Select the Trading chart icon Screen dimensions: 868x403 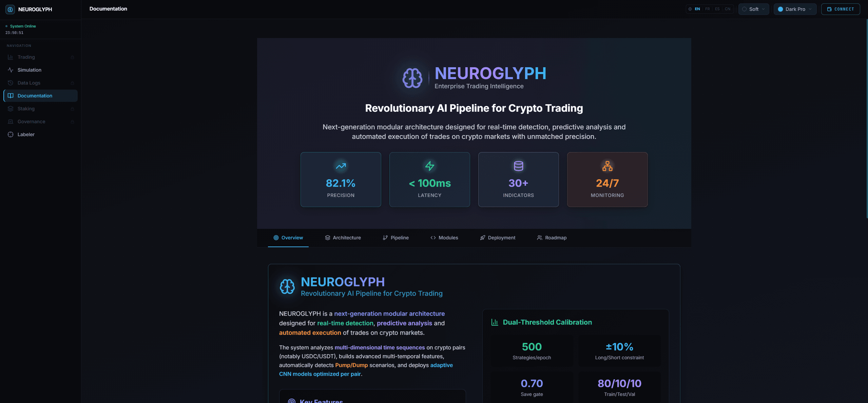[10, 57]
